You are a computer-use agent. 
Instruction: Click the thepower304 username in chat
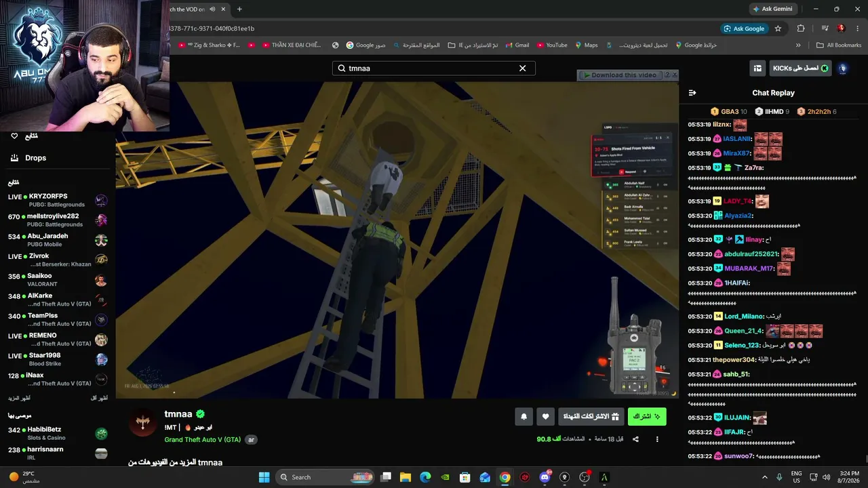734,360
